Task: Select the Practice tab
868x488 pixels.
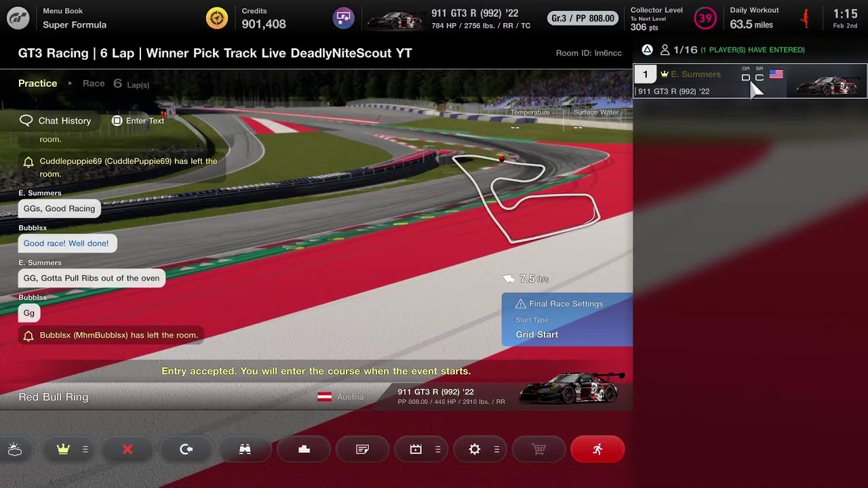Action: point(38,83)
